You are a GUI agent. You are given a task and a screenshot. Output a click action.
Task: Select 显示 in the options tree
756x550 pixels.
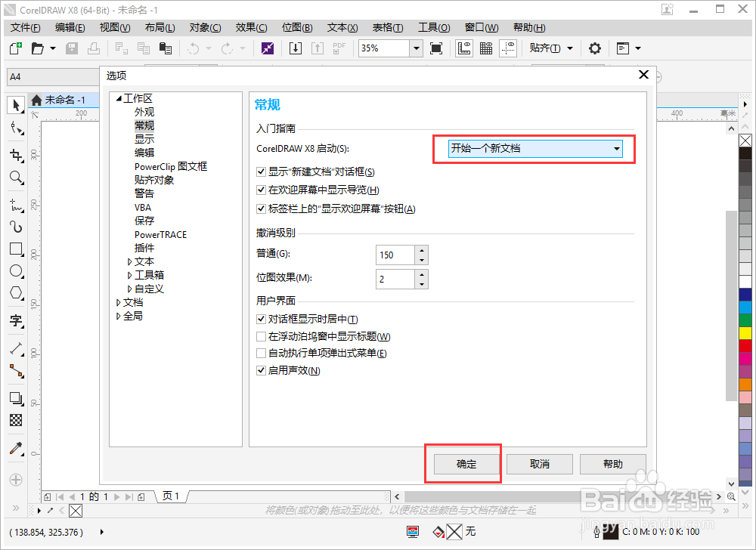(144, 139)
